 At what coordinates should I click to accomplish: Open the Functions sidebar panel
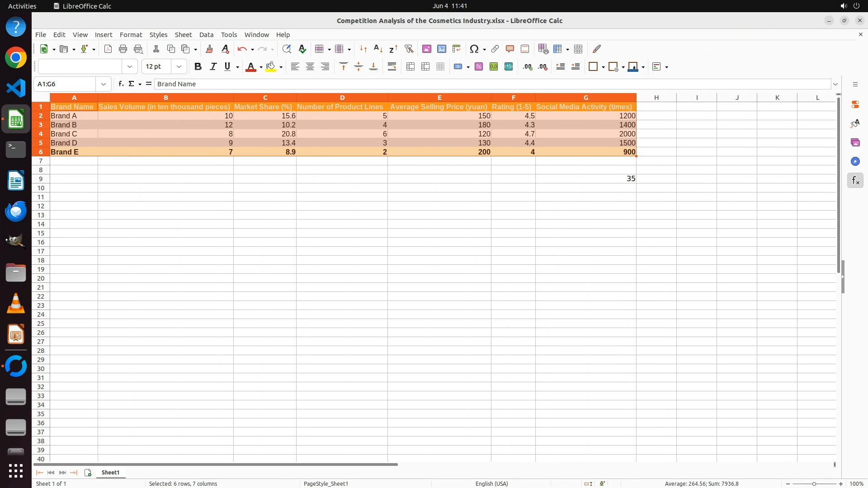(855, 181)
